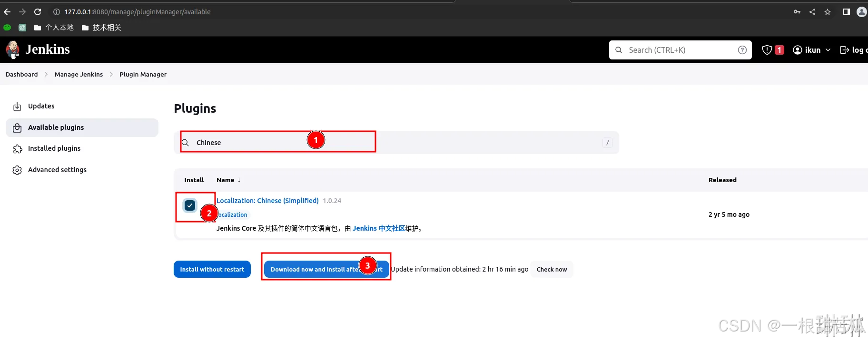
Task: Open Advanced settings in the sidebar
Action: tap(82, 170)
